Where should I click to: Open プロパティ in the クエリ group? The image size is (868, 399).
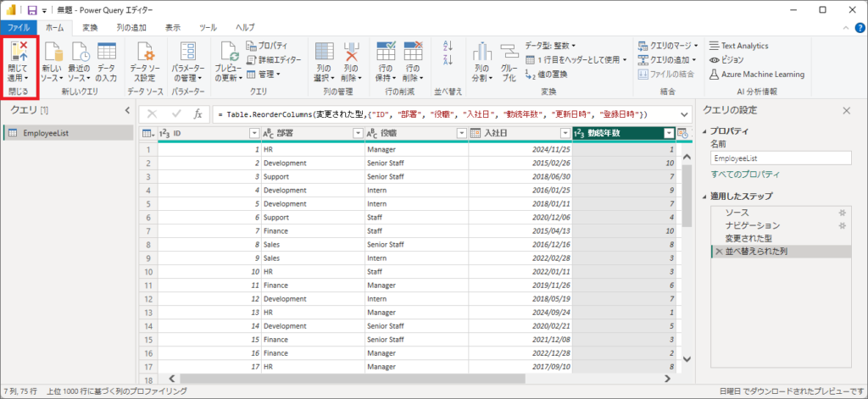point(266,46)
